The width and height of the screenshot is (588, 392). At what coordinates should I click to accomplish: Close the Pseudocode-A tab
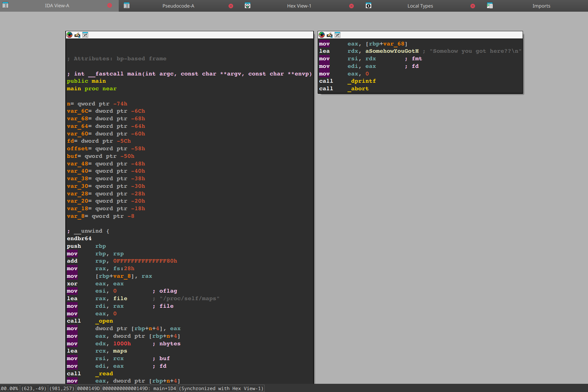[231, 6]
